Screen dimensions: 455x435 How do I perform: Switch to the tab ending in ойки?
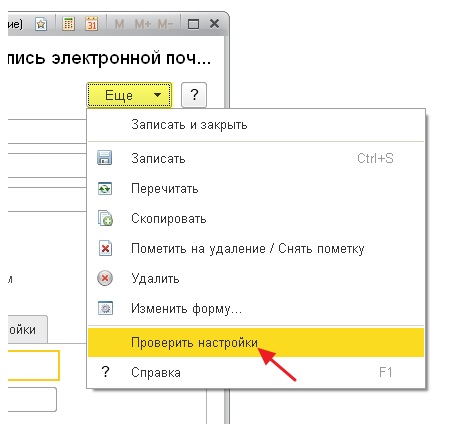27,329
